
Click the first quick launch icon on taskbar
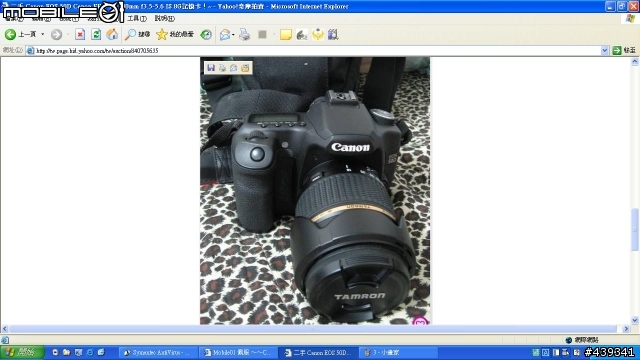(x=55, y=353)
